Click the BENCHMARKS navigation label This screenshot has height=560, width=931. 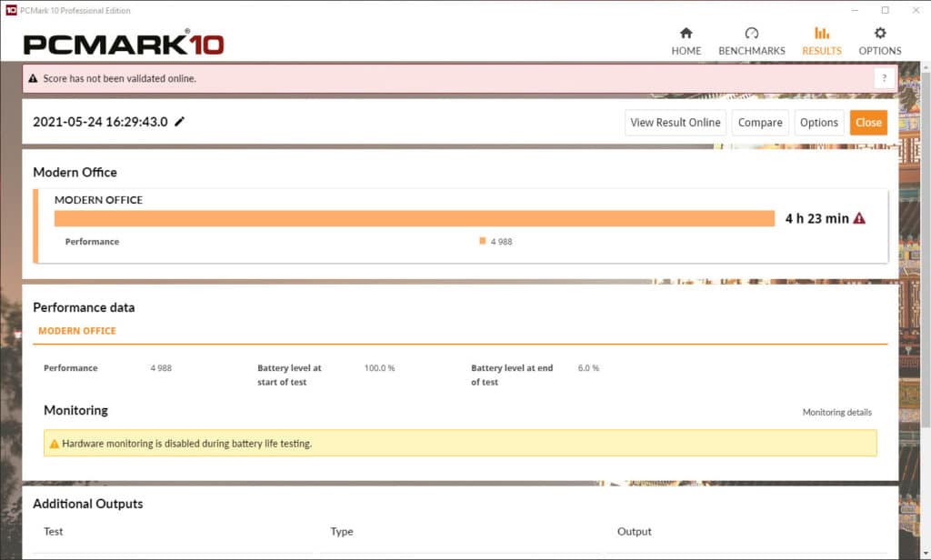point(752,51)
